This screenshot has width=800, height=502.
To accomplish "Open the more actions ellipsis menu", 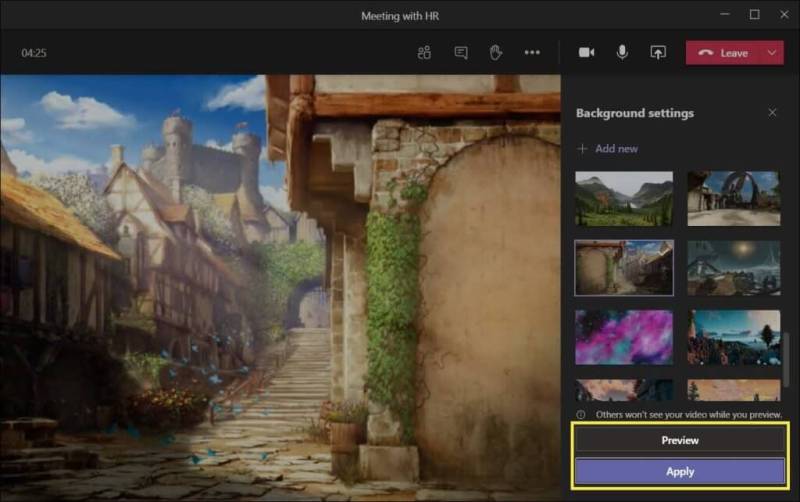I will (532, 53).
